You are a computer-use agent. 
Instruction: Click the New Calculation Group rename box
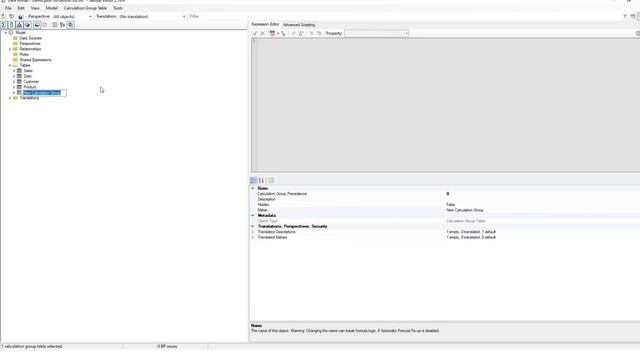coord(44,93)
